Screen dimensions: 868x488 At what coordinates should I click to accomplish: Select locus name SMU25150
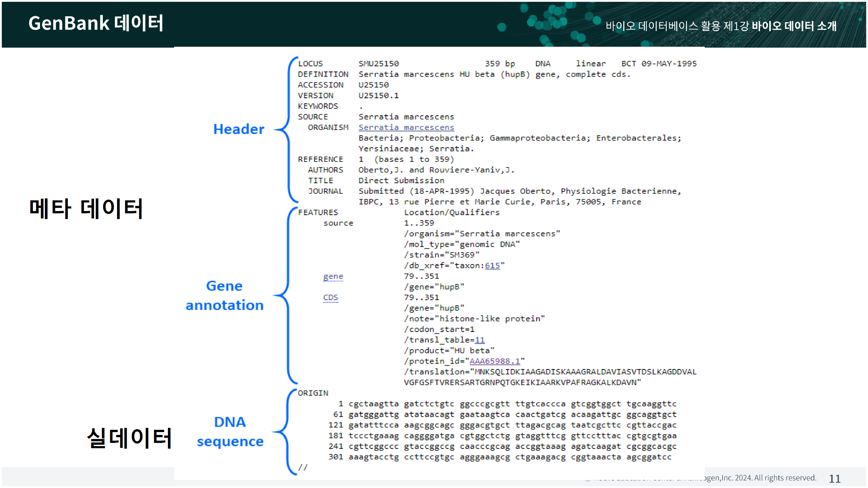(x=378, y=64)
